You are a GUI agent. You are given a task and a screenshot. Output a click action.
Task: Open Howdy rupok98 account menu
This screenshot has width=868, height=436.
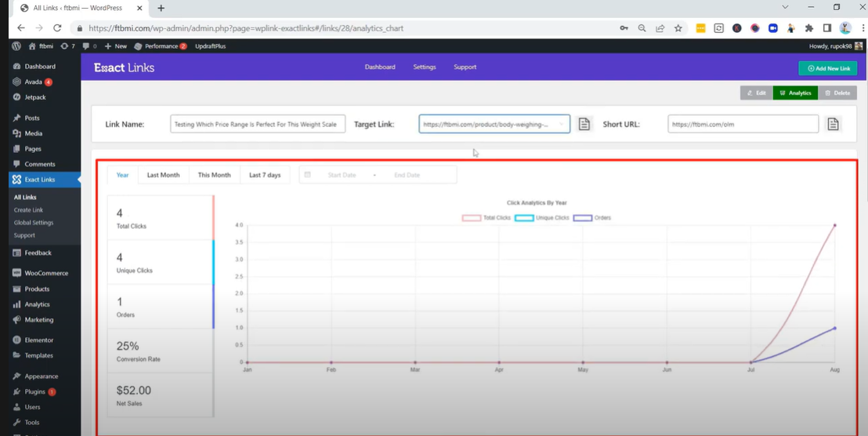pos(836,46)
